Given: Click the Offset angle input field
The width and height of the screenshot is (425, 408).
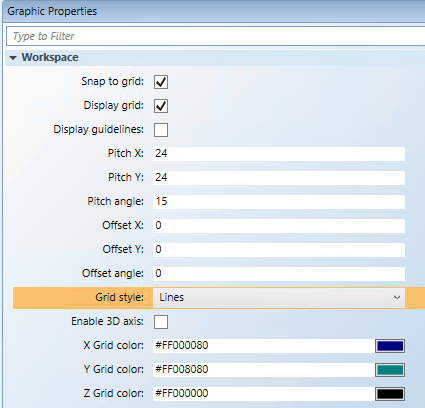Looking at the screenshot, I should (x=279, y=274).
